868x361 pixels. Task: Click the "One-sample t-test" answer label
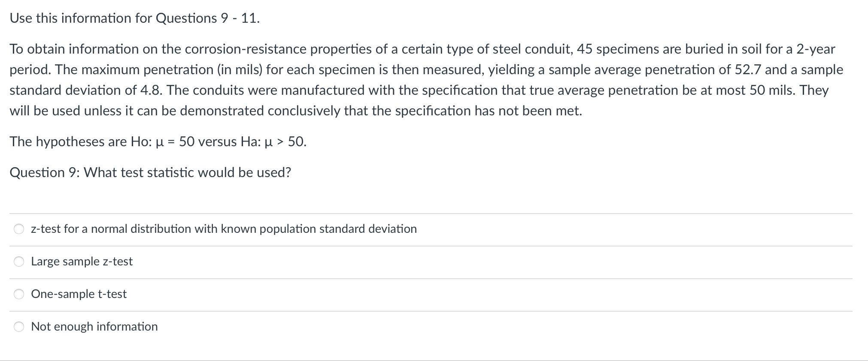coord(79,294)
